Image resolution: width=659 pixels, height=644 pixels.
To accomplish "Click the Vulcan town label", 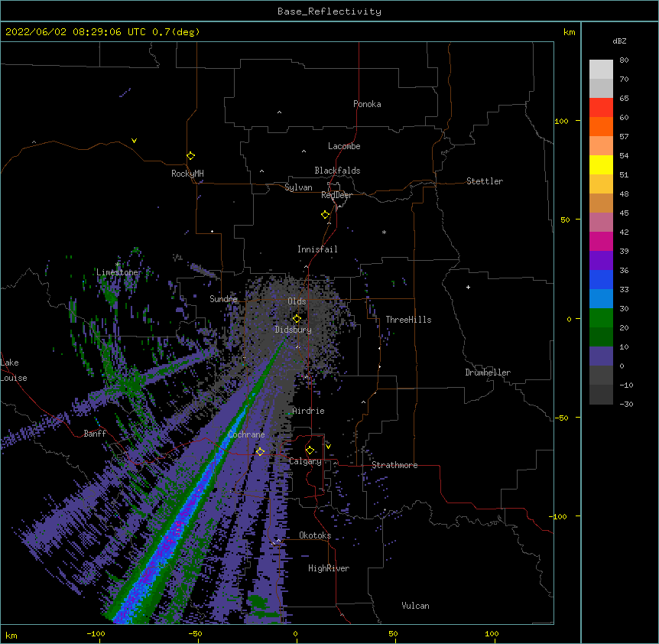I will [415, 606].
